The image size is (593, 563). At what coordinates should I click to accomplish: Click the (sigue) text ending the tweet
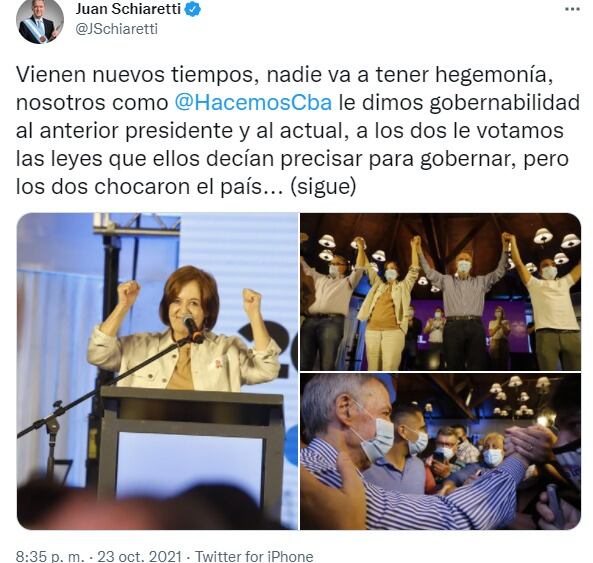[323, 187]
